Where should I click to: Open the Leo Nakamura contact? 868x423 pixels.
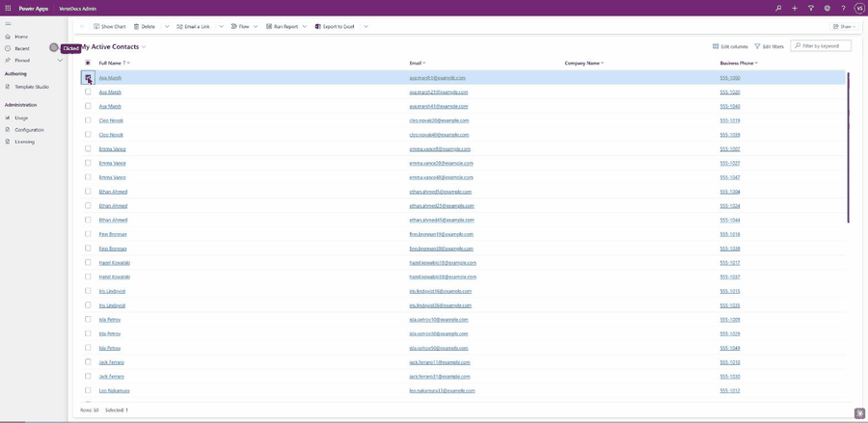pos(114,390)
